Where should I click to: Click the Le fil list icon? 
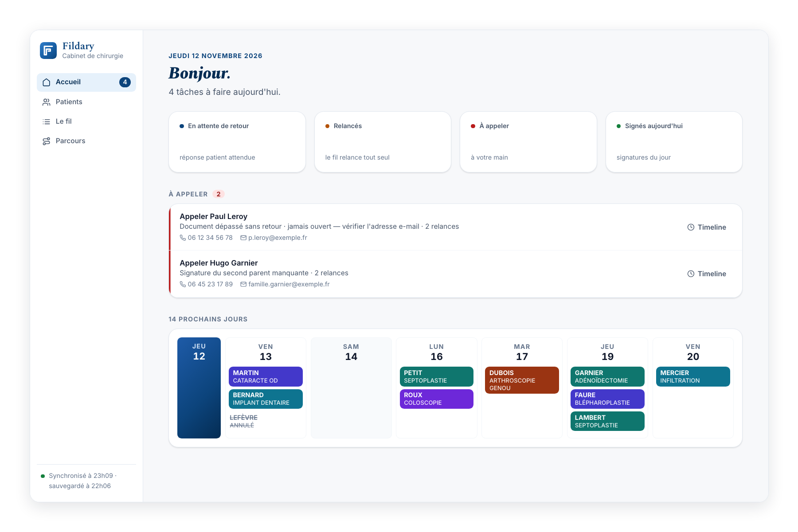(46, 121)
